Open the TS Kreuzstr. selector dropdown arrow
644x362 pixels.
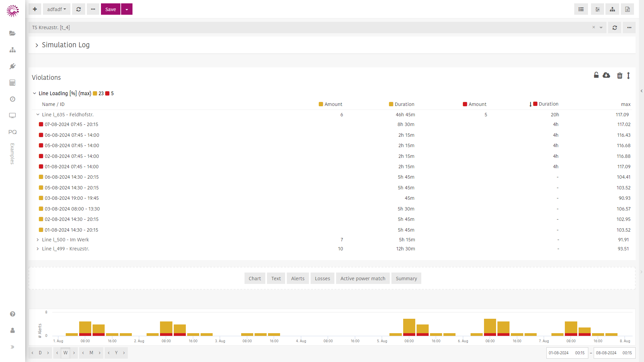[601, 27]
